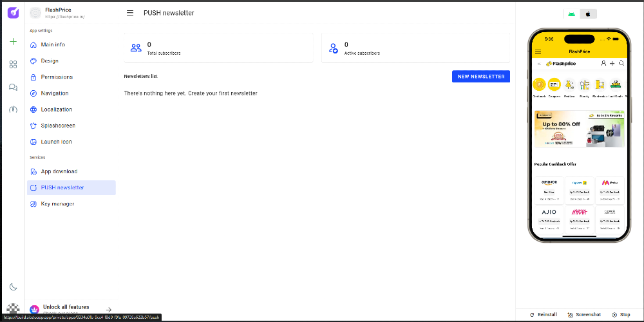Switch preview to Android device
The width and height of the screenshot is (644, 322).
pos(571,14)
